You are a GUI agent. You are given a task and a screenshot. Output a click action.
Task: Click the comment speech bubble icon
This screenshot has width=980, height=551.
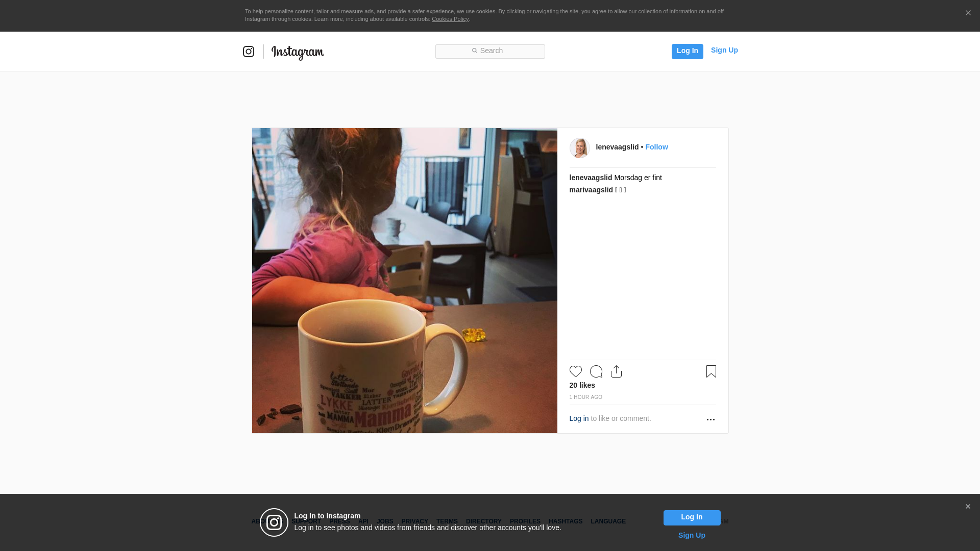pos(596,371)
